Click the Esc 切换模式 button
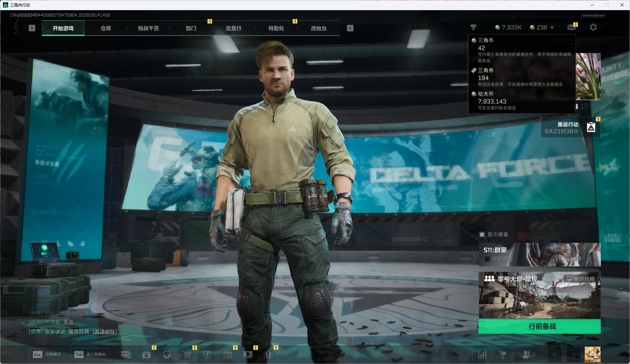The image size is (630, 364). point(47,355)
